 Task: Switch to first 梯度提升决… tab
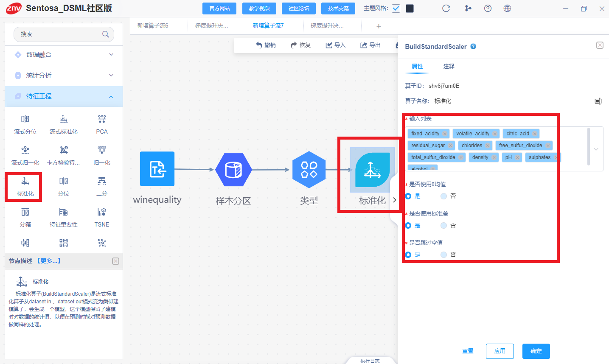pyautogui.click(x=211, y=25)
